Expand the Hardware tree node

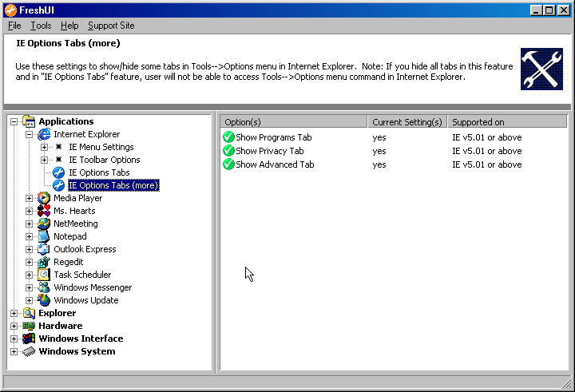14,326
